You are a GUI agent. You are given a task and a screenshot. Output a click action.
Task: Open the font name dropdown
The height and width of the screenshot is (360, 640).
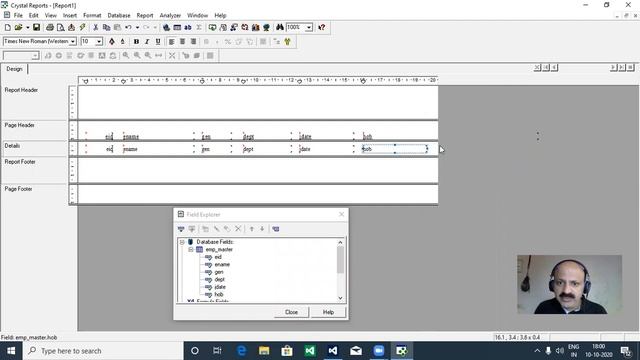tap(73, 42)
